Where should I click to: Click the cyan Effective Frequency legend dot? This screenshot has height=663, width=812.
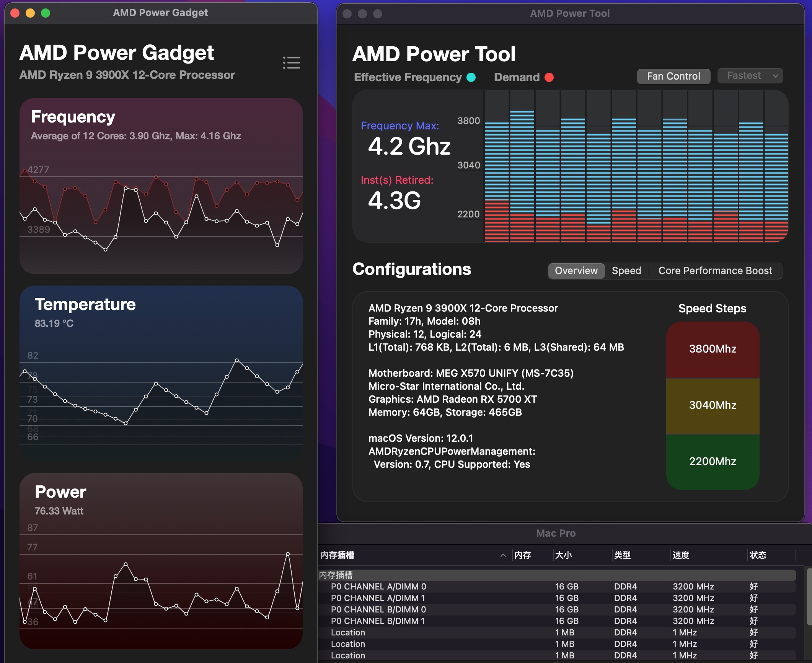471,77
